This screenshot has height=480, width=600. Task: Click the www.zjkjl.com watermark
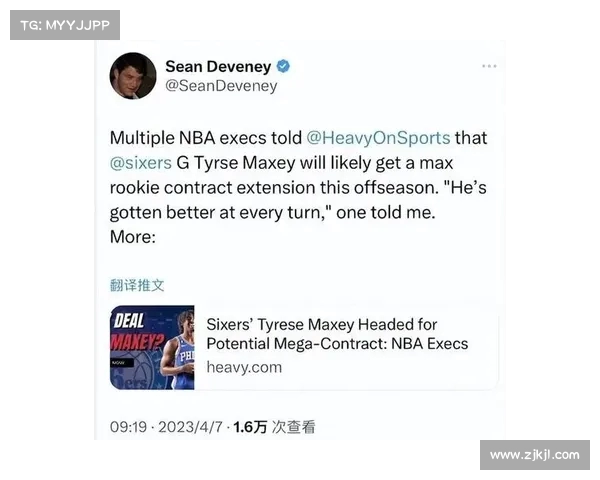tap(535, 455)
